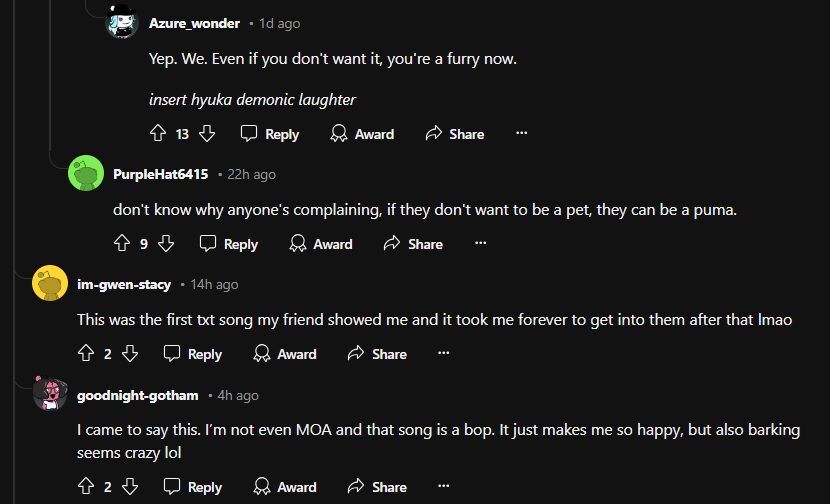This screenshot has height=504, width=830.
Task: Open more options on im-gwen-stacy's comment
Action: (x=444, y=354)
